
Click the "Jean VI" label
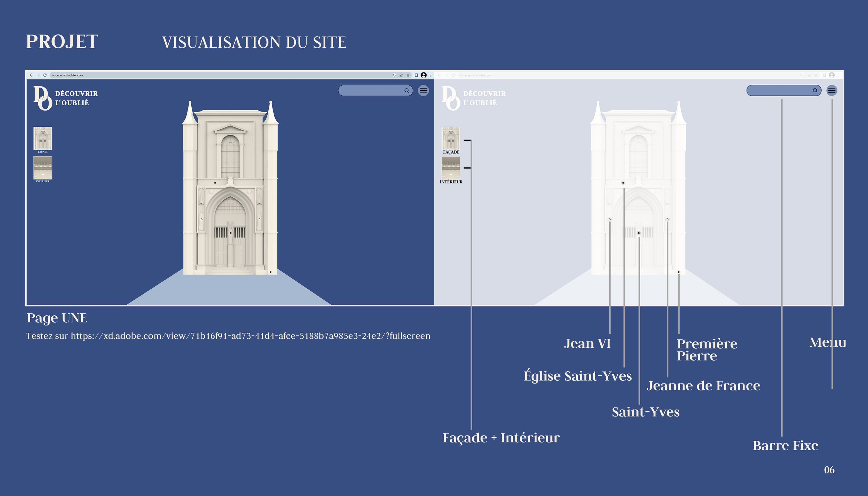[x=587, y=344]
